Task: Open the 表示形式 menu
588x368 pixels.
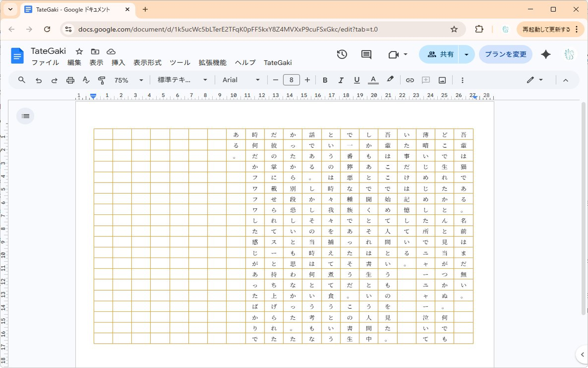Action: tap(147, 63)
